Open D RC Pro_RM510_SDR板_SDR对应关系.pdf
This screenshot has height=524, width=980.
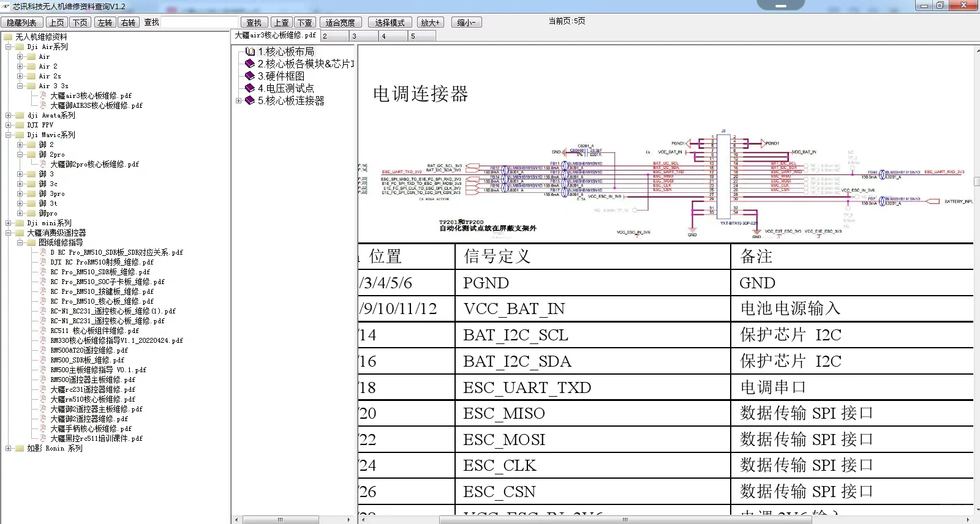pos(116,252)
